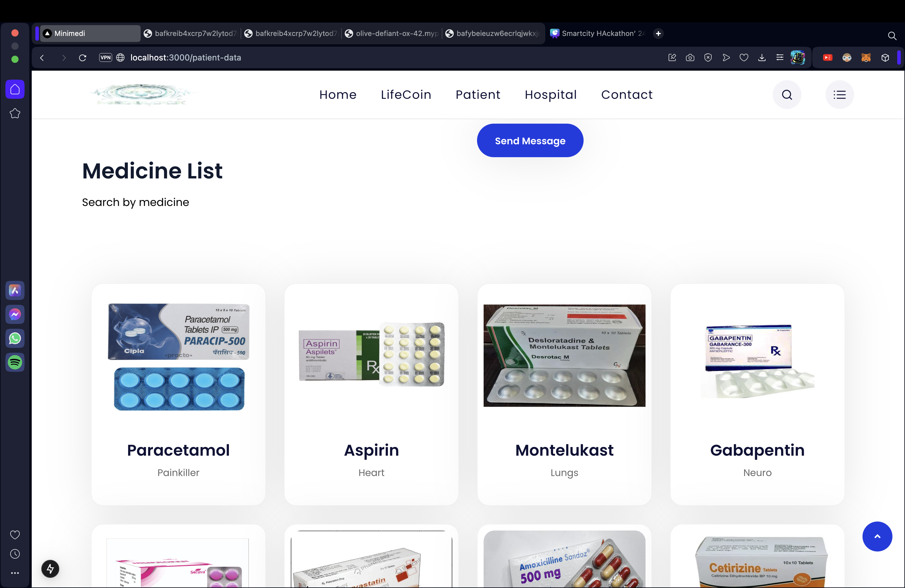This screenshot has width=905, height=588.
Task: Take a snapshot with the camera icon
Action: pyautogui.click(x=690, y=57)
